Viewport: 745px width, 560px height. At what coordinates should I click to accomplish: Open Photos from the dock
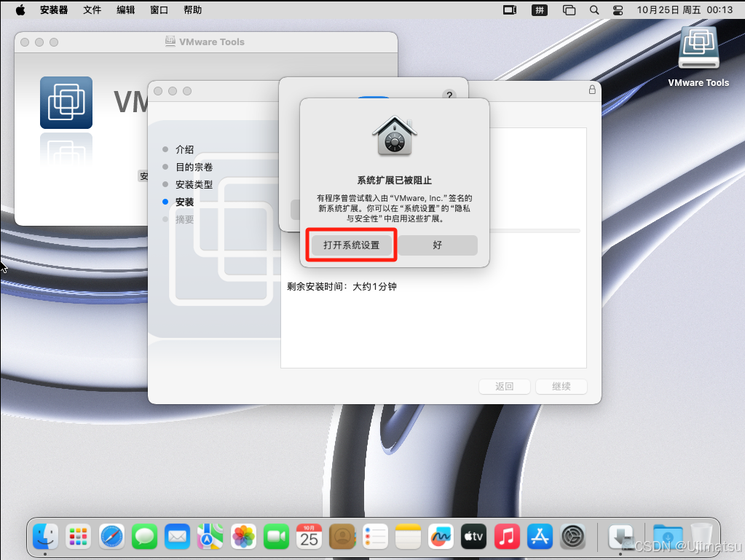click(243, 537)
